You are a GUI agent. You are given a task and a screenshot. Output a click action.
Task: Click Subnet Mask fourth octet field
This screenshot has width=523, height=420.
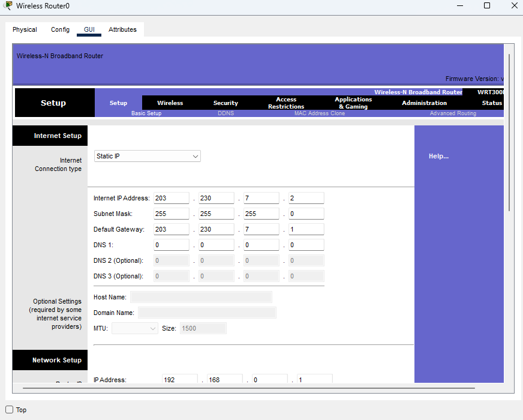tap(306, 214)
